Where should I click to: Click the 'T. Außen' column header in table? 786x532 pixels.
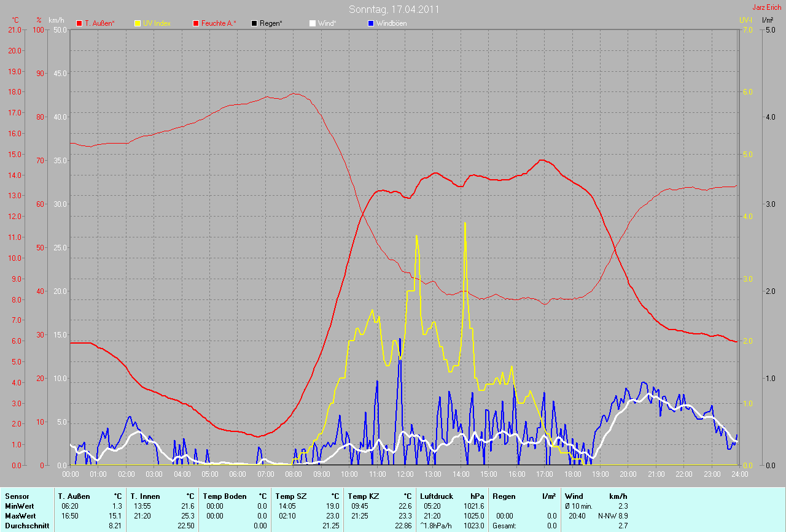[x=74, y=496]
